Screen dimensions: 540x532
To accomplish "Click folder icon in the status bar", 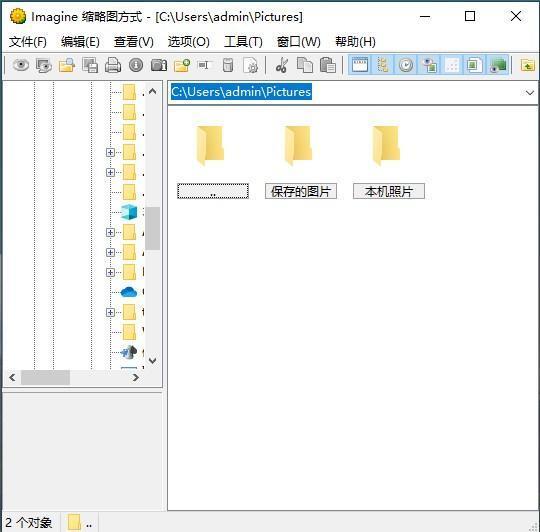I will [x=74, y=522].
